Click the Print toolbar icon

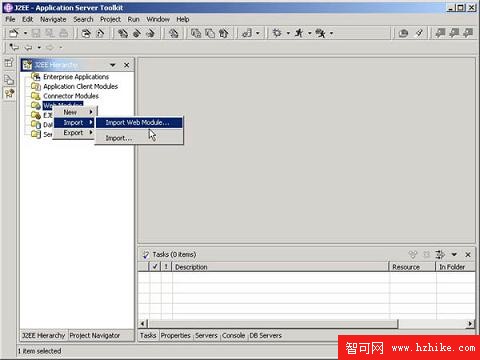(64, 33)
